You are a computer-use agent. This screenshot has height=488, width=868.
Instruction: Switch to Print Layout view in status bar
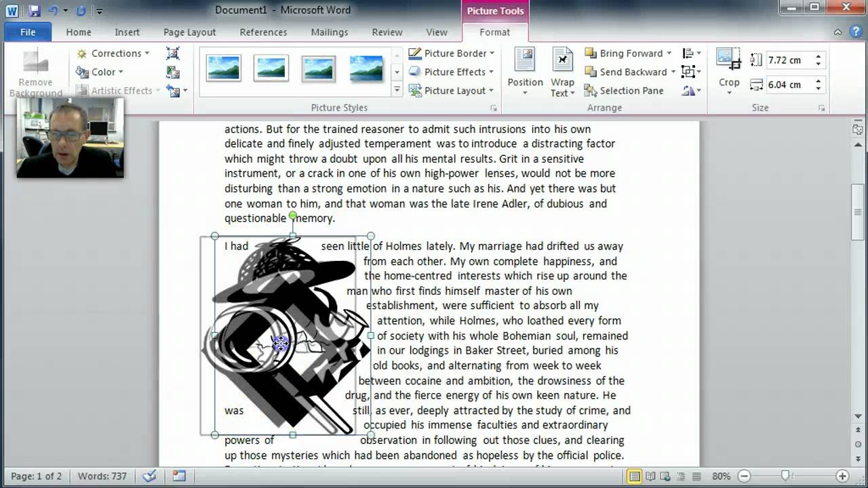[x=634, y=476]
